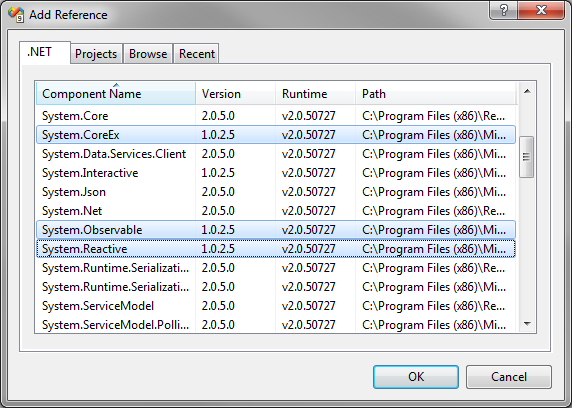Select the System.Interactive component
572x408 pixels.
click(x=276, y=173)
